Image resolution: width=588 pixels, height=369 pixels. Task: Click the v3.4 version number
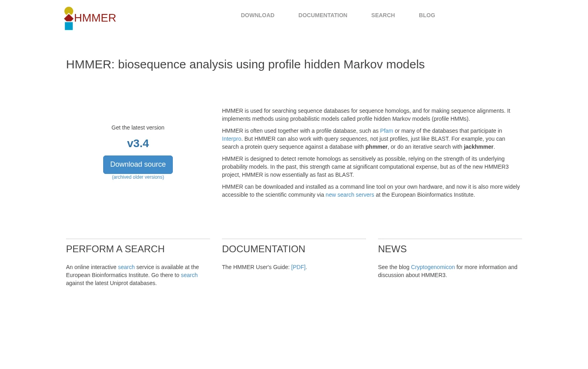point(138,144)
